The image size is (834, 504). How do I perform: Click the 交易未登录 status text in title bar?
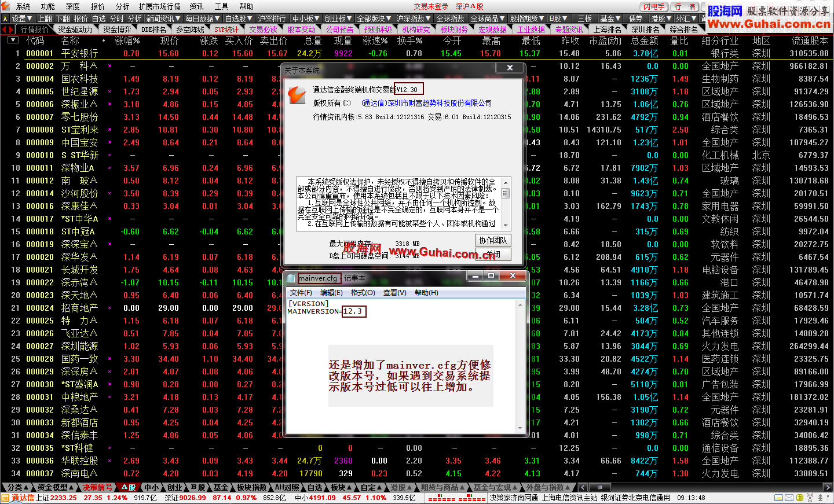click(x=431, y=6)
